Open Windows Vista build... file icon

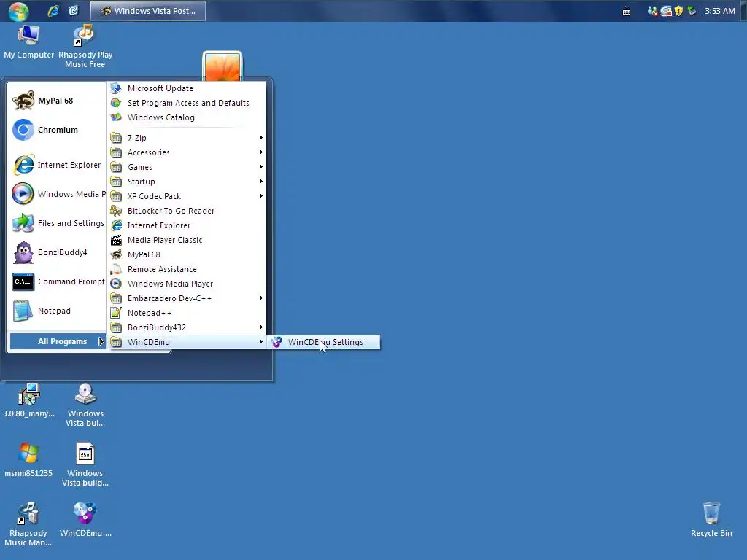[x=85, y=464]
